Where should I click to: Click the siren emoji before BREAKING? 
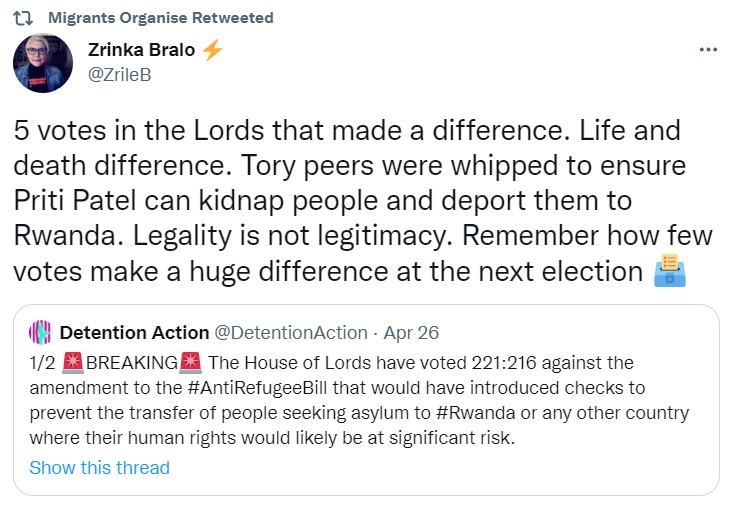pyautogui.click(x=73, y=362)
